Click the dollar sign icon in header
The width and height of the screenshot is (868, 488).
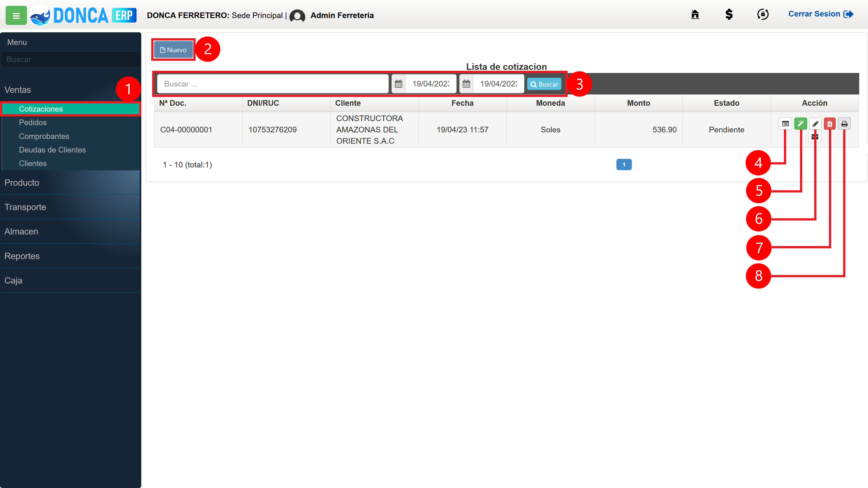pos(729,14)
